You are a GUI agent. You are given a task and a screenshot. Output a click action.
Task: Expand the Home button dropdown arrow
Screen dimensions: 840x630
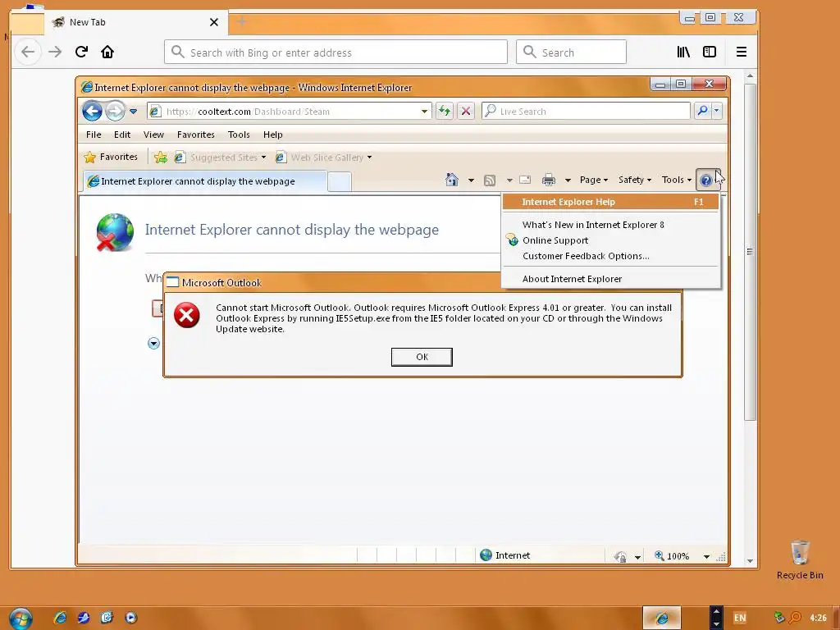[x=471, y=180]
